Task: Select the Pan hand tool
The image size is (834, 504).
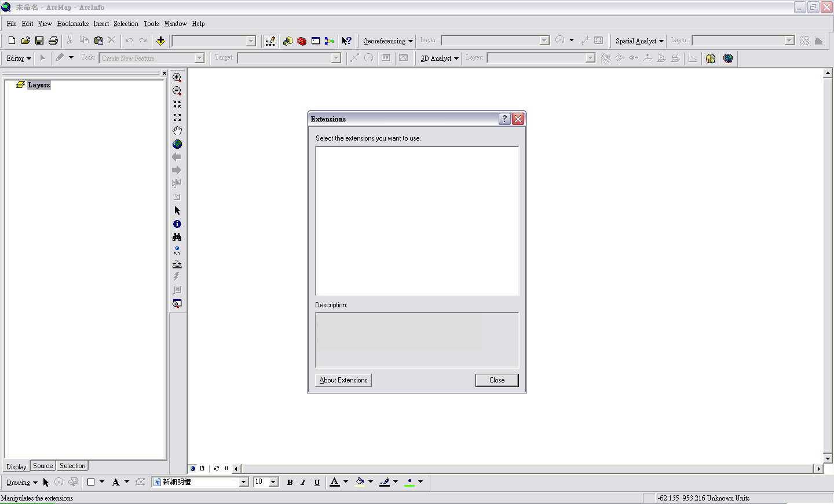Action: [177, 131]
